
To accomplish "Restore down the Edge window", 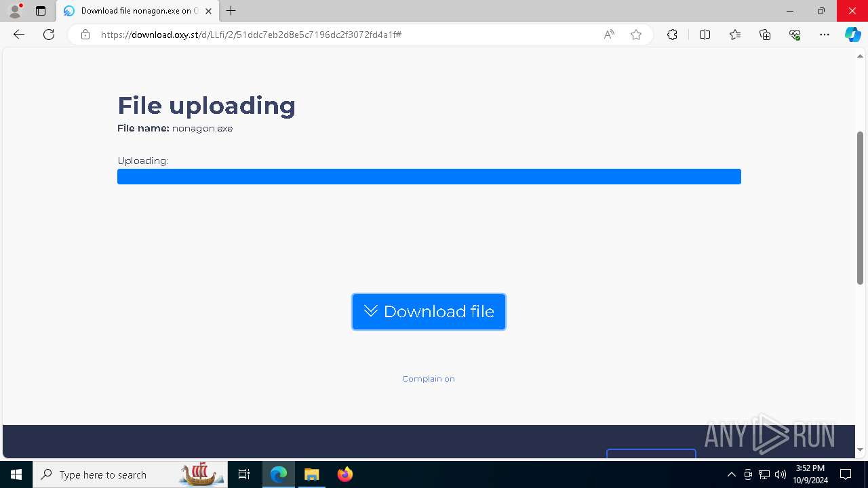I will pyautogui.click(x=821, y=11).
